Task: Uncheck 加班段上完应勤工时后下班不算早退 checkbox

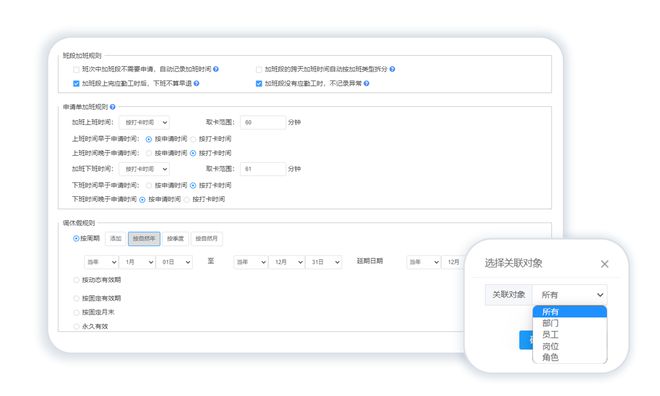Action: tap(76, 84)
